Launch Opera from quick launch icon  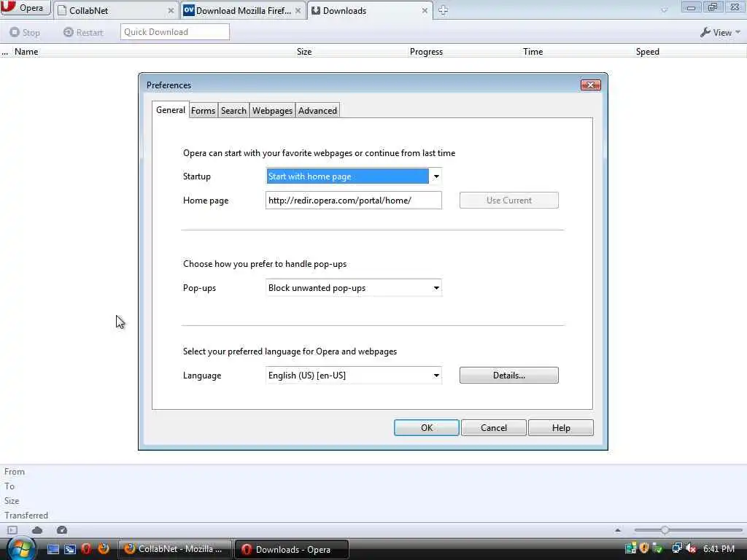86,549
